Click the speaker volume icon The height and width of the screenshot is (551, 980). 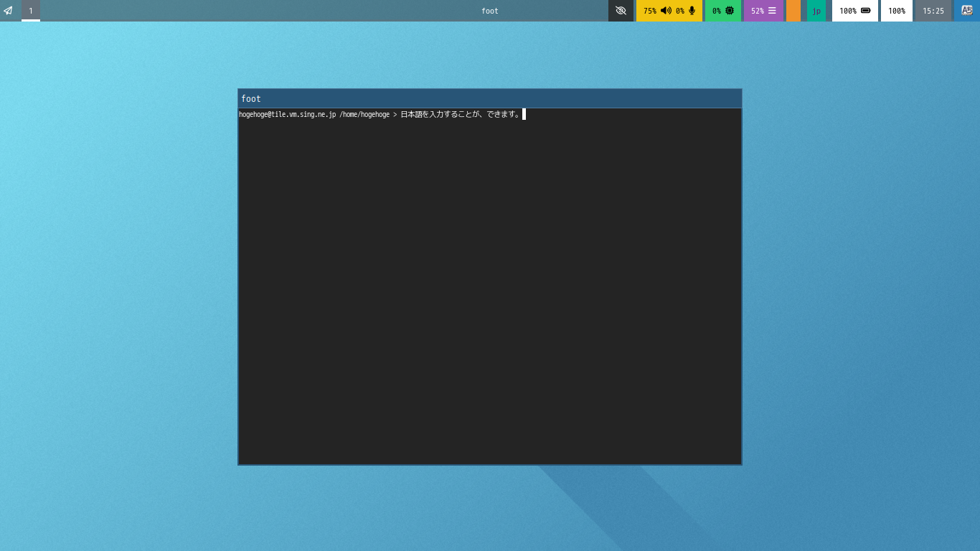[666, 11]
